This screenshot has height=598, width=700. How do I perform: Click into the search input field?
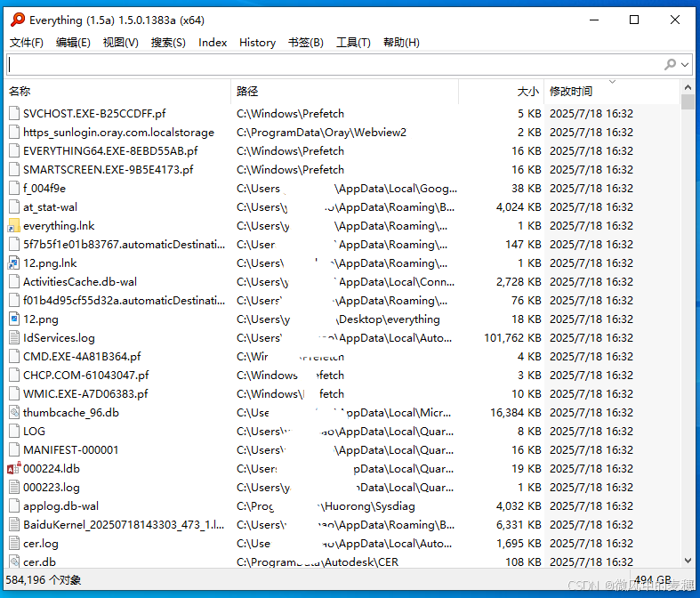coord(334,65)
